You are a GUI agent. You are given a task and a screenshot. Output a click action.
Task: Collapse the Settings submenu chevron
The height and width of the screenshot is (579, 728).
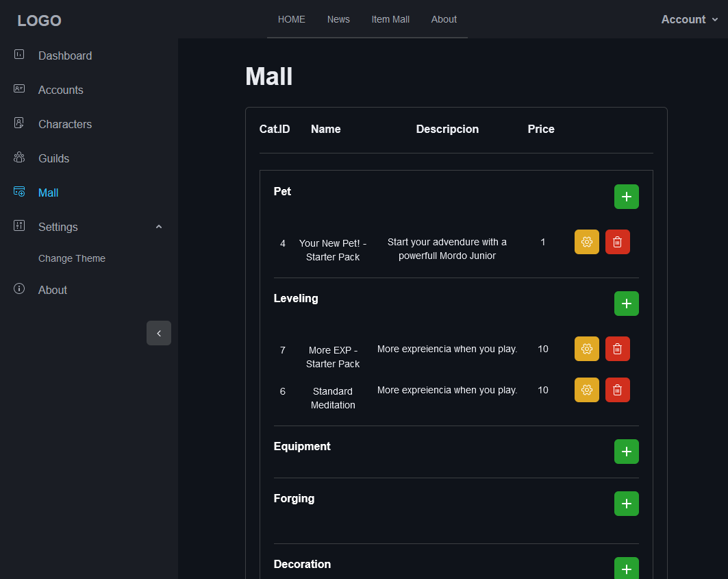[159, 226]
